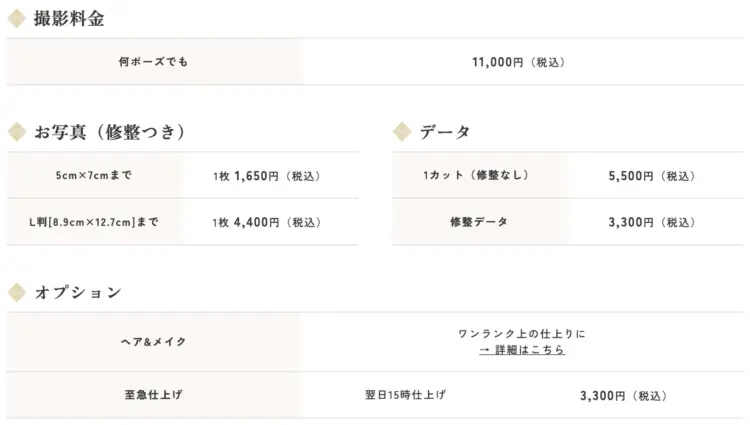Click the オプション section heading
This screenshot has width=750, height=425.
click(x=78, y=292)
